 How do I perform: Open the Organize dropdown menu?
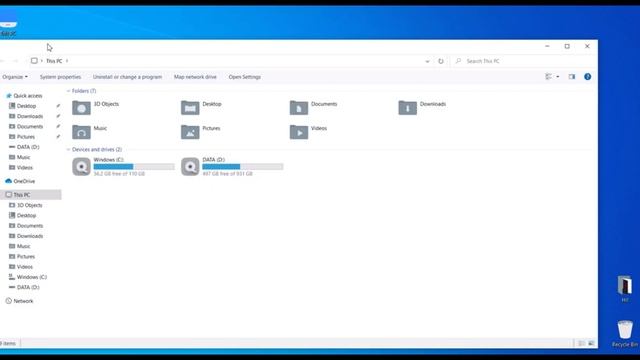15,77
